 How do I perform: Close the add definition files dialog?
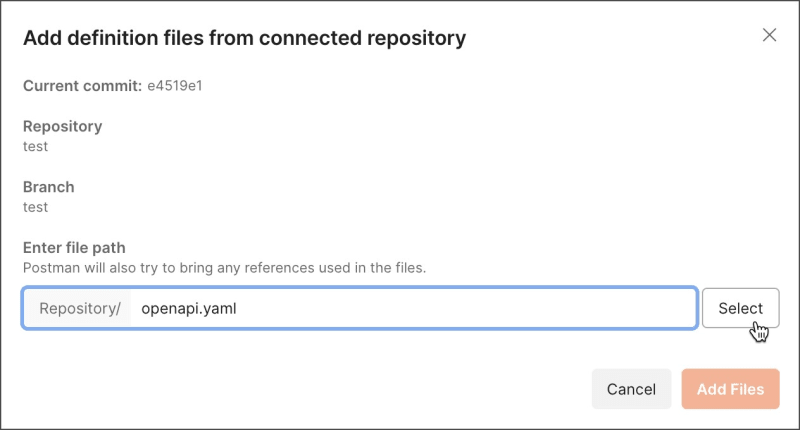click(x=769, y=35)
